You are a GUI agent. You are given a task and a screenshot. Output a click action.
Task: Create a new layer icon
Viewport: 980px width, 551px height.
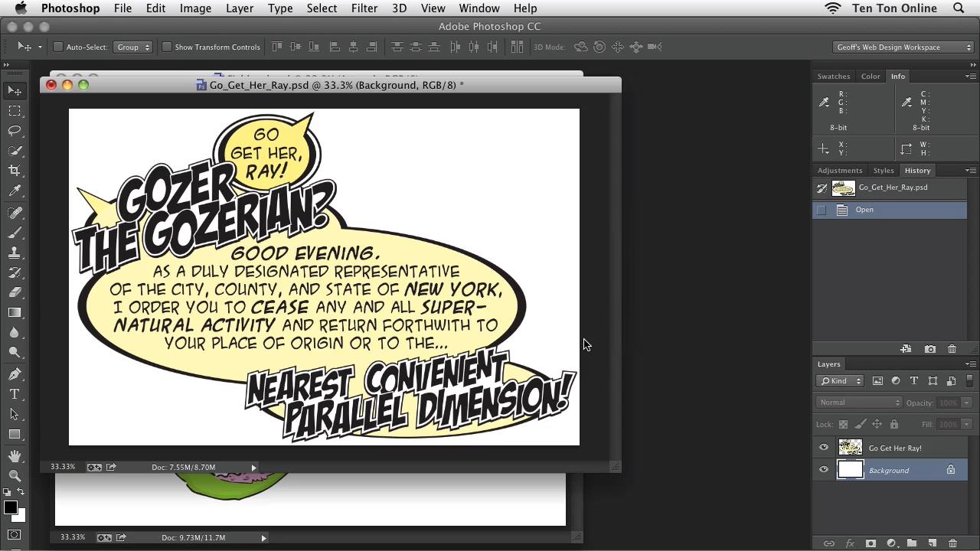[x=932, y=543]
